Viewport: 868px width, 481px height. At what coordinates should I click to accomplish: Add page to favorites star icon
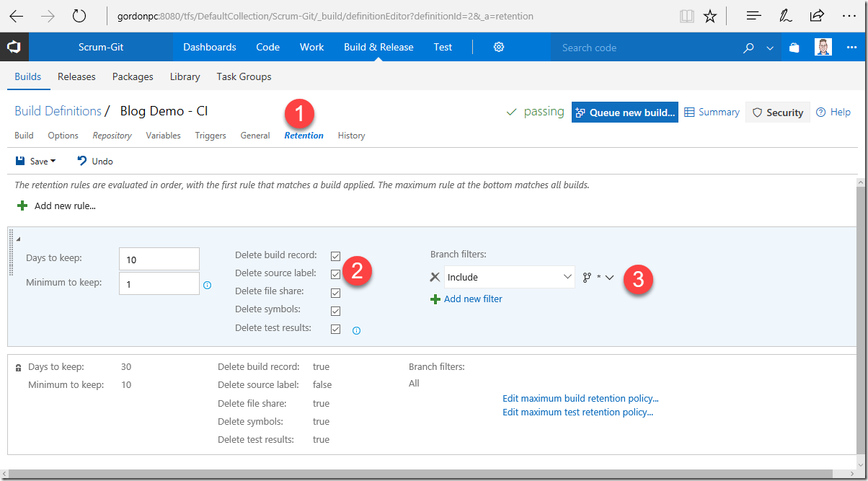[710, 16]
